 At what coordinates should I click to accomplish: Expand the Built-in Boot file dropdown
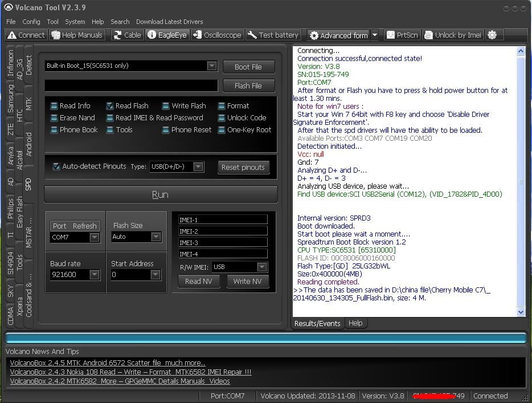coord(211,66)
